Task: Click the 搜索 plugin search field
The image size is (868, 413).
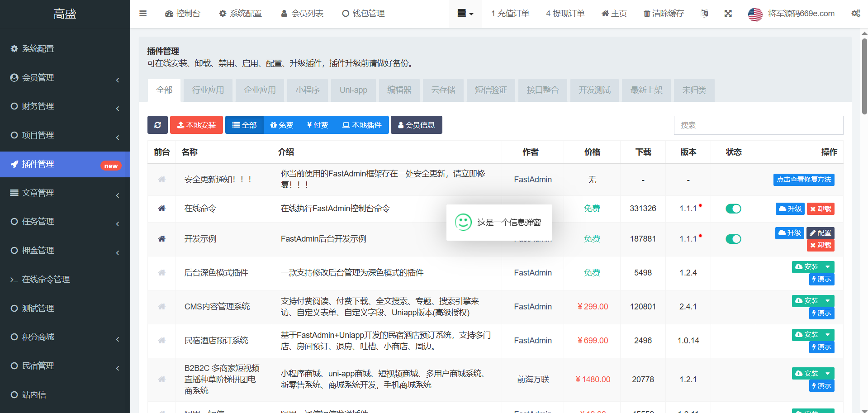Action: coord(758,125)
